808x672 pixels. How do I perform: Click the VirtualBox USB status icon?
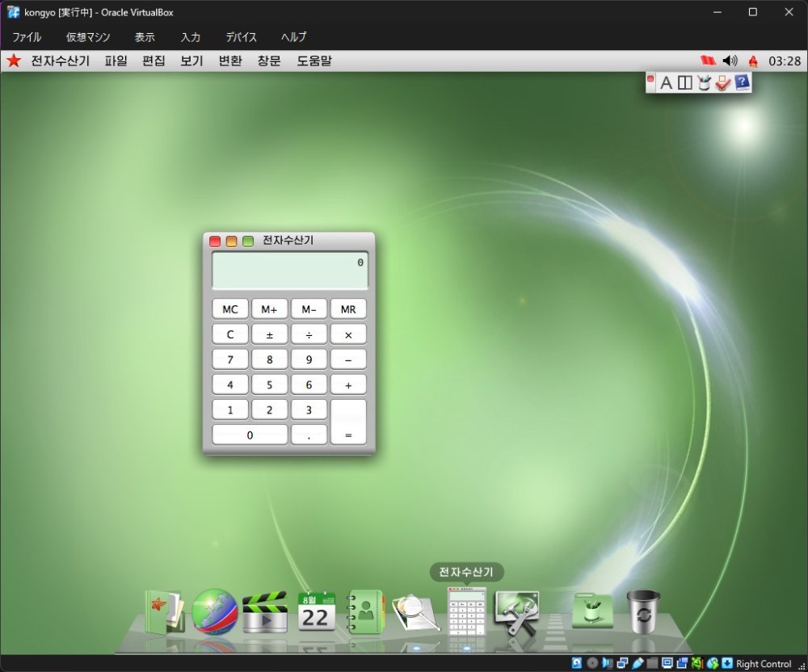[x=638, y=663]
